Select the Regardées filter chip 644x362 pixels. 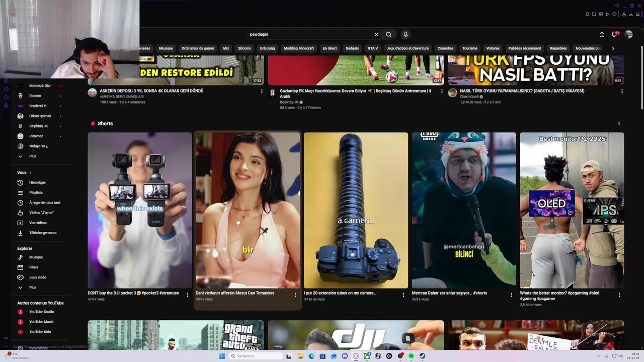[x=558, y=48]
